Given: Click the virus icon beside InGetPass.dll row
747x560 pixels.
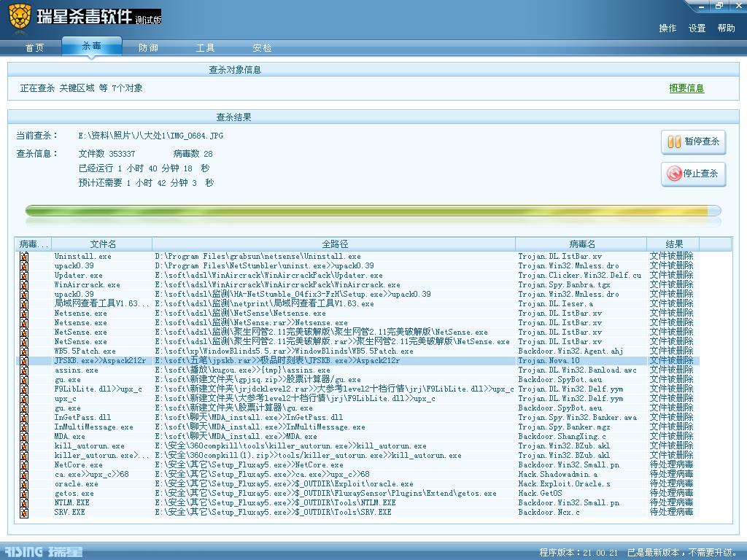Looking at the screenshot, I should coord(24,418).
